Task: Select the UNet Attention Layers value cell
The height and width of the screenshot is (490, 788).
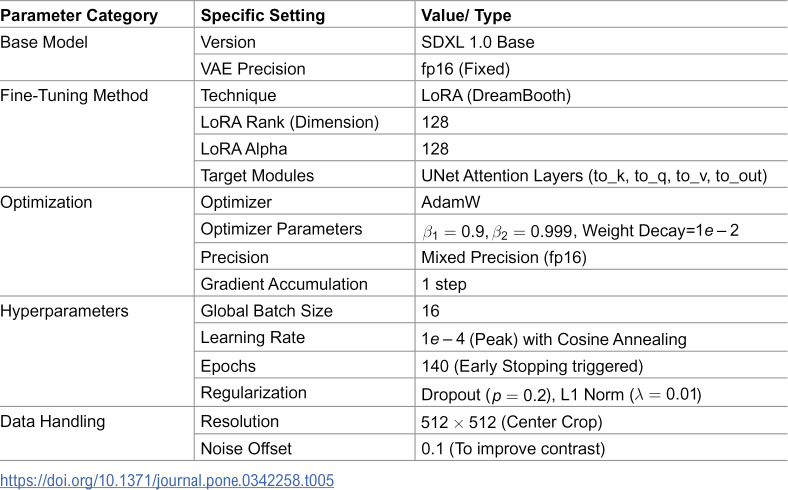Action: [x=602, y=174]
